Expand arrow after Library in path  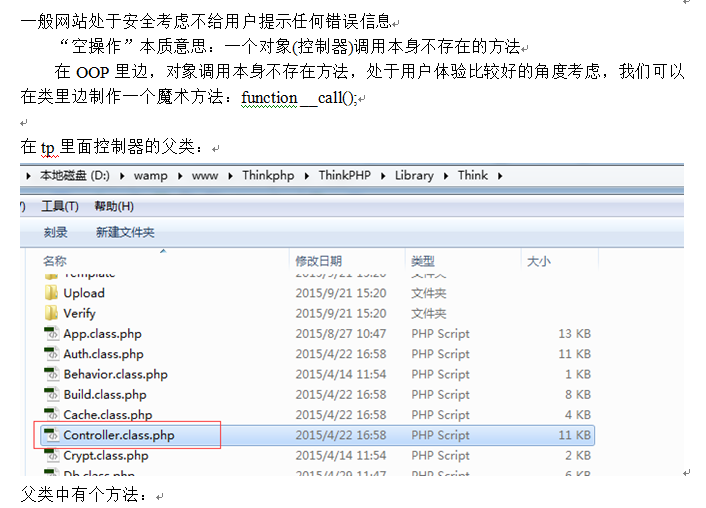(446, 176)
